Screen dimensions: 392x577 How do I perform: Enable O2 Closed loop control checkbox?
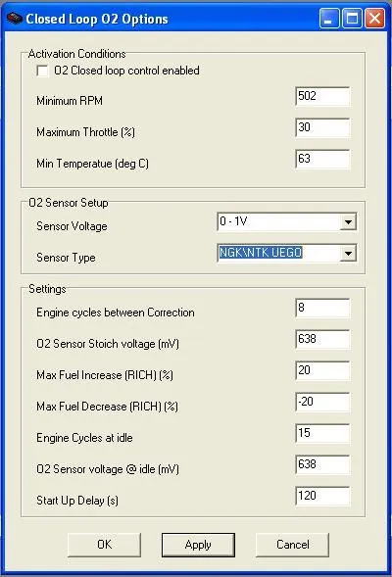pos(43,71)
